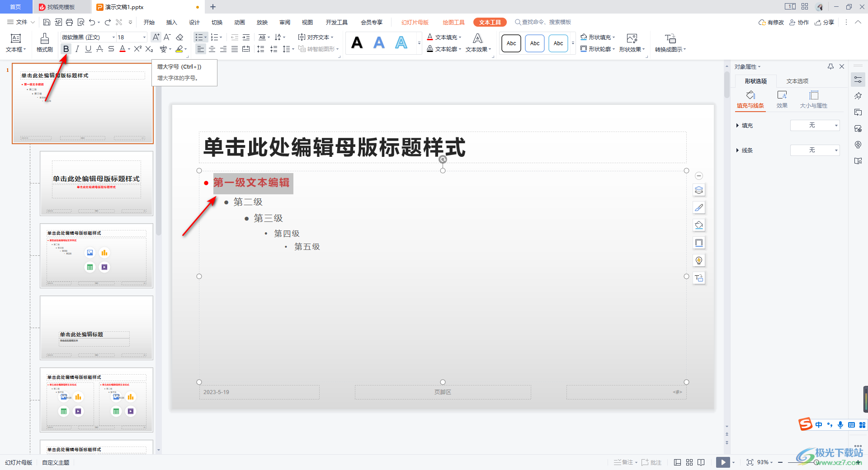Toggle underline formatting
The width and height of the screenshot is (868, 470).
(x=88, y=49)
